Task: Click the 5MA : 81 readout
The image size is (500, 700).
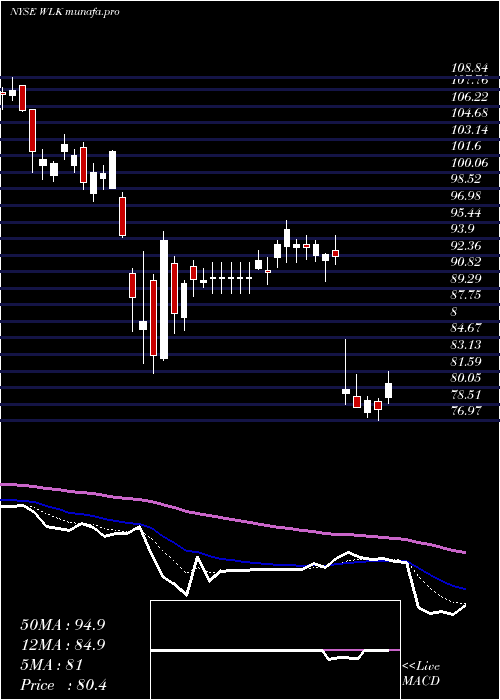Action: pos(52,665)
